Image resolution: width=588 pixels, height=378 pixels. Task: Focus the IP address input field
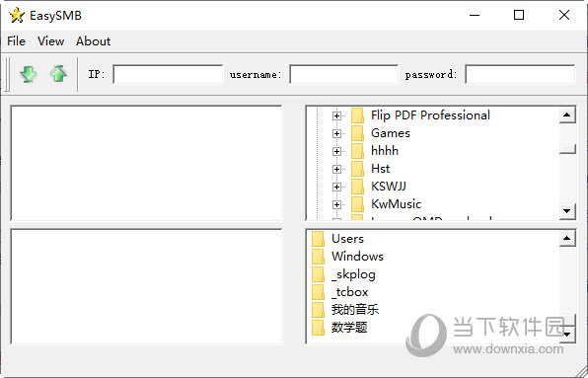168,74
